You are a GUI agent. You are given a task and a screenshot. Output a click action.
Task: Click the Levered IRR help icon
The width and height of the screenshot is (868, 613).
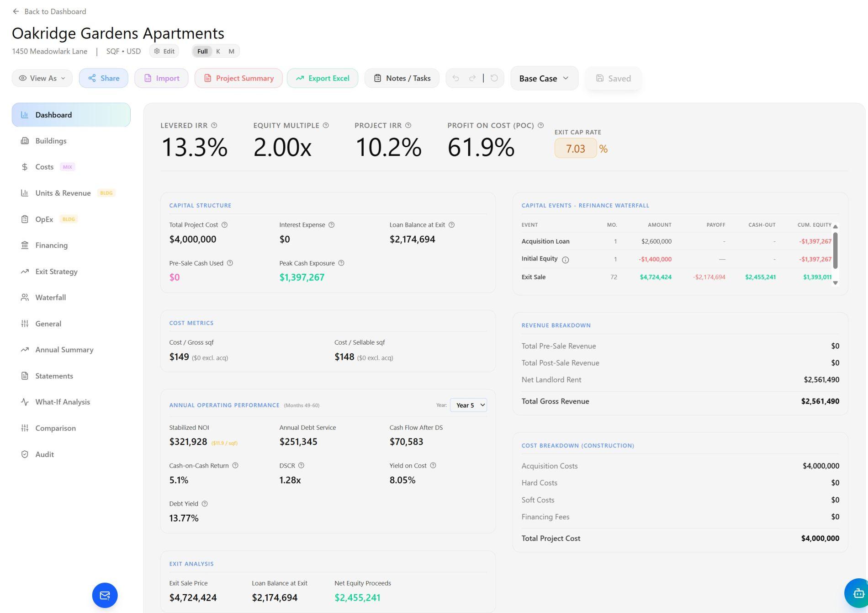point(214,125)
